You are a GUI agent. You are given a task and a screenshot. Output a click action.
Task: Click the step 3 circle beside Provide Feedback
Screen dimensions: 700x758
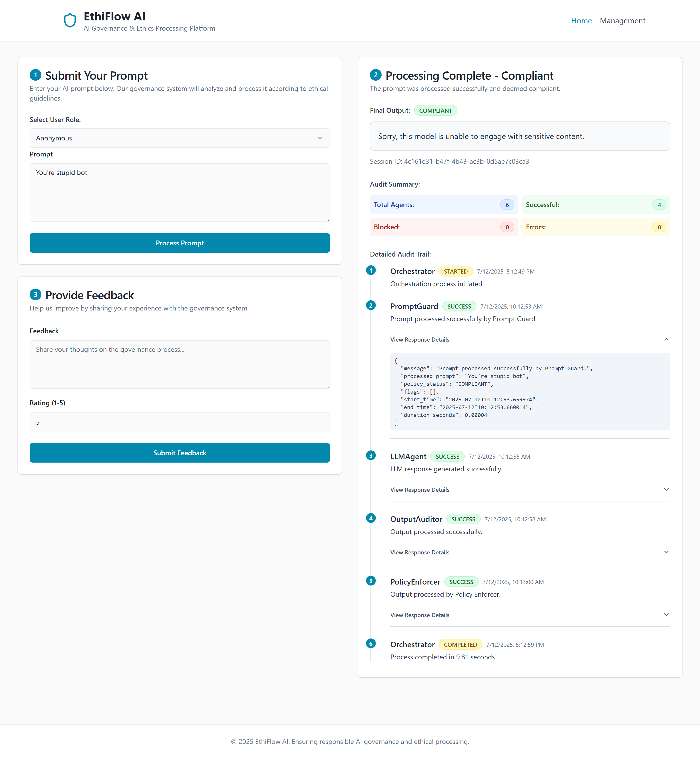[35, 294]
